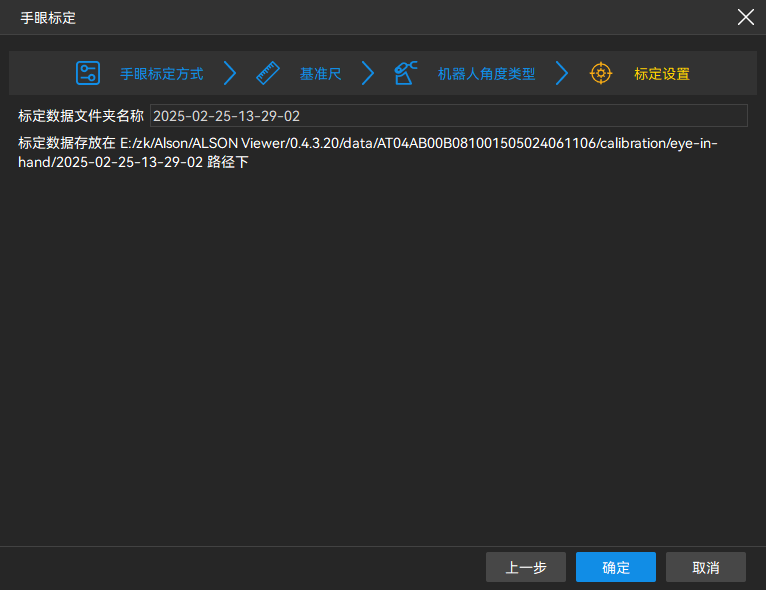Screen dimensions: 766x590
Task: Click the 基准尺 ruler icon
Action: [x=267, y=73]
